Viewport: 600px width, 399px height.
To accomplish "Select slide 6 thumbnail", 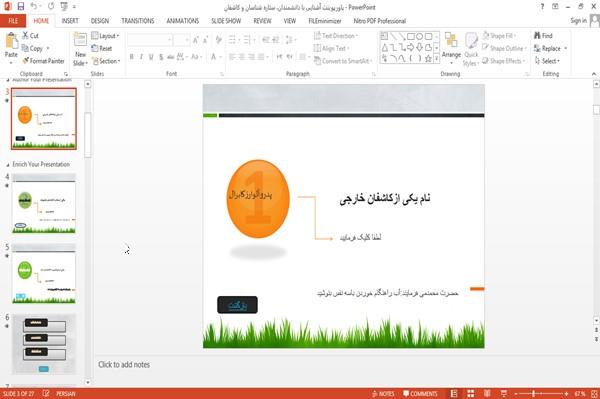I will [x=44, y=344].
